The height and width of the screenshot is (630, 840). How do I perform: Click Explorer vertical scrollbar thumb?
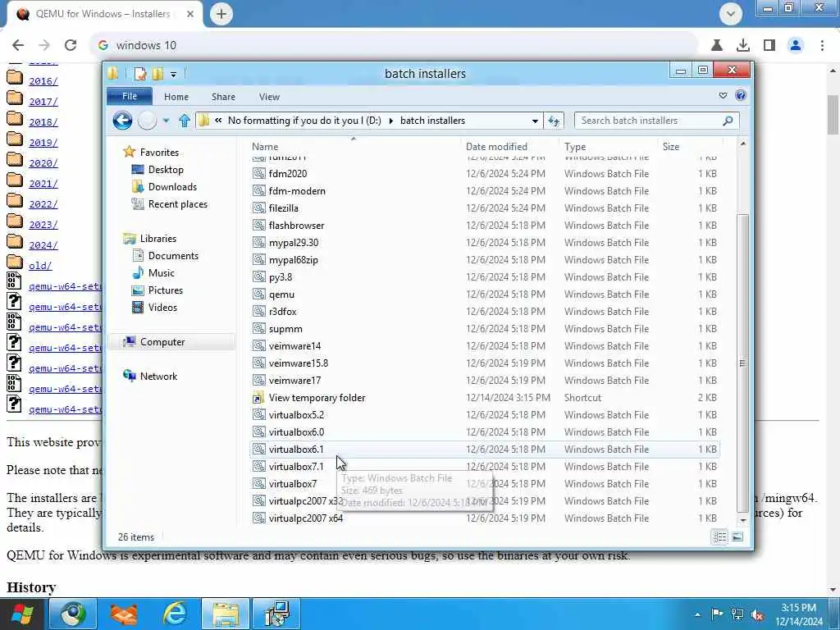[x=742, y=363]
